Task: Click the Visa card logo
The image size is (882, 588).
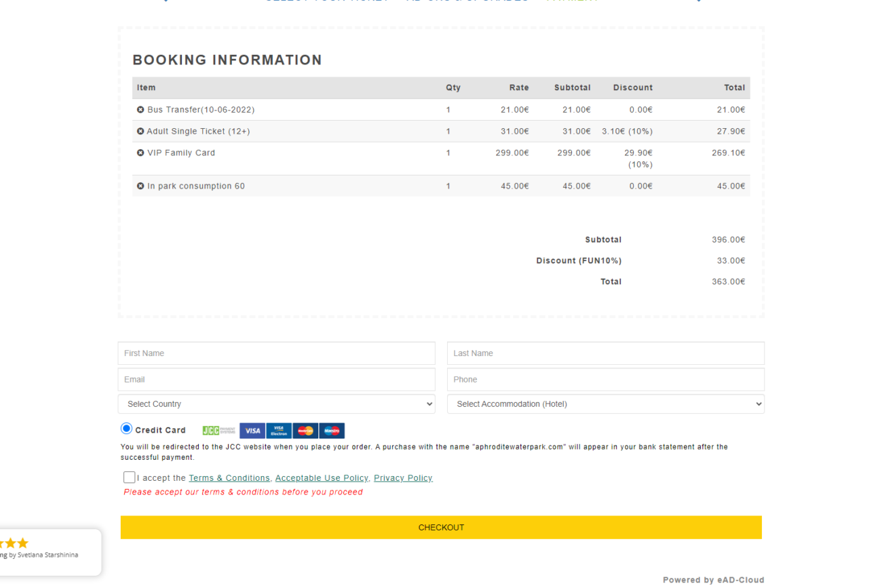Action: tap(252, 431)
